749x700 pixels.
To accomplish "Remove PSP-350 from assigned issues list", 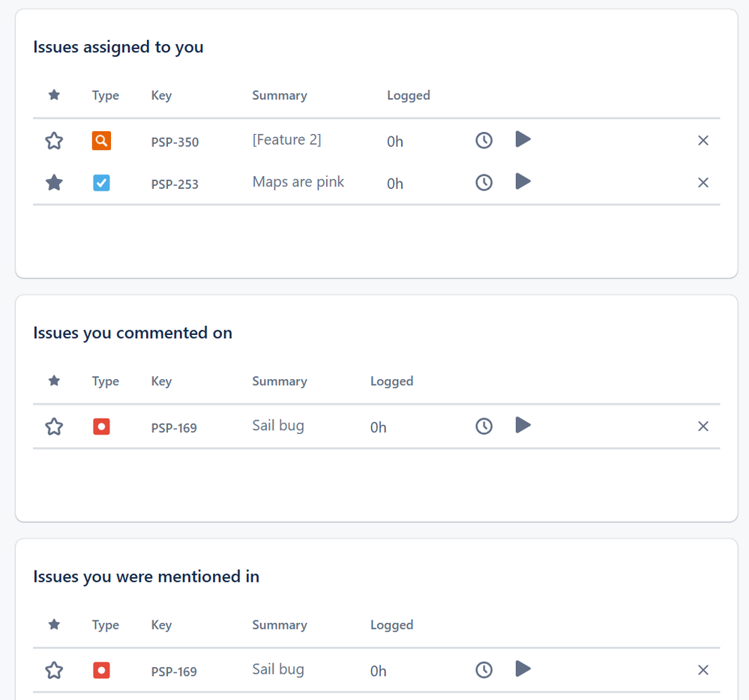I will pyautogui.click(x=703, y=141).
